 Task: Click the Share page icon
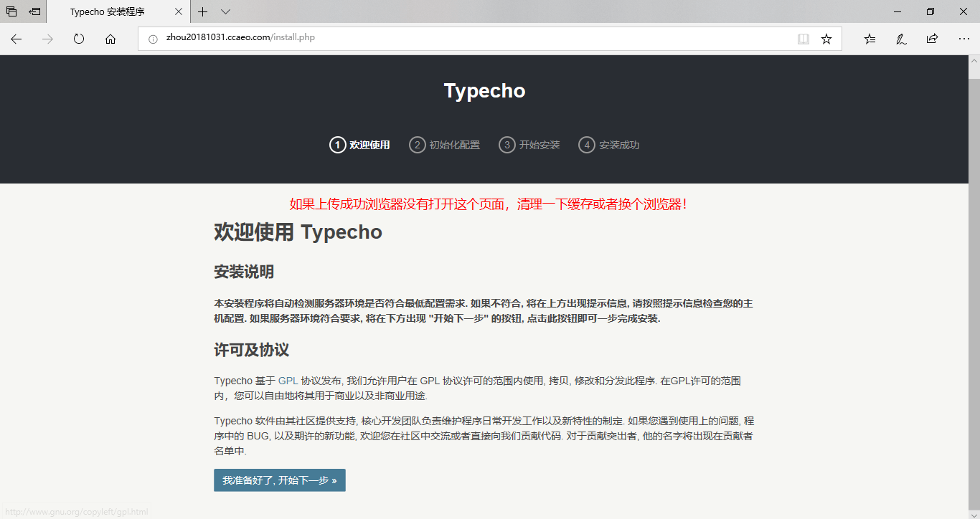pyautogui.click(x=932, y=39)
